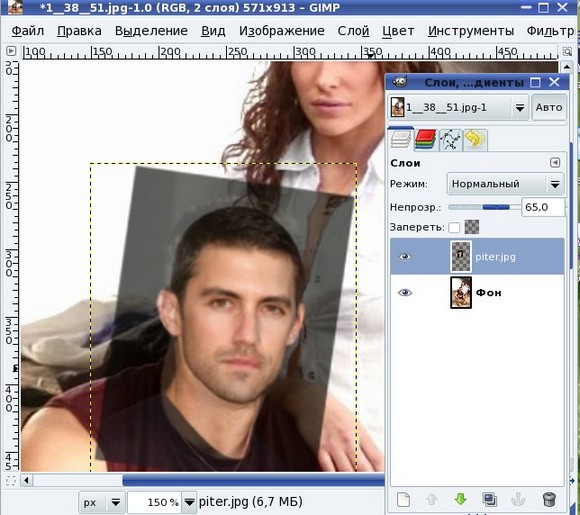
Task: Open the Режим Нормальный dropdown
Action: pyautogui.click(x=505, y=184)
